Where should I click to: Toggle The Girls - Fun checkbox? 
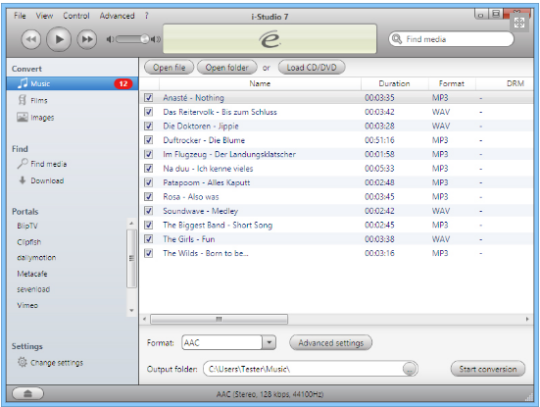click(x=148, y=239)
